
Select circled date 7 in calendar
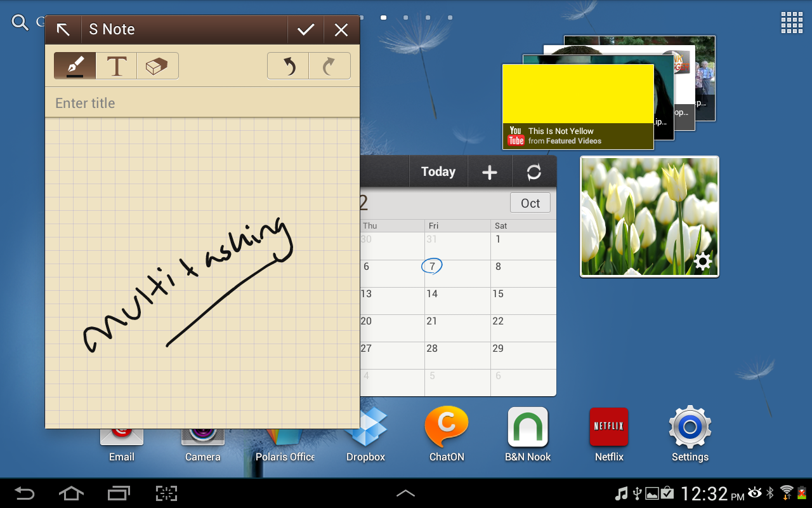point(432,267)
